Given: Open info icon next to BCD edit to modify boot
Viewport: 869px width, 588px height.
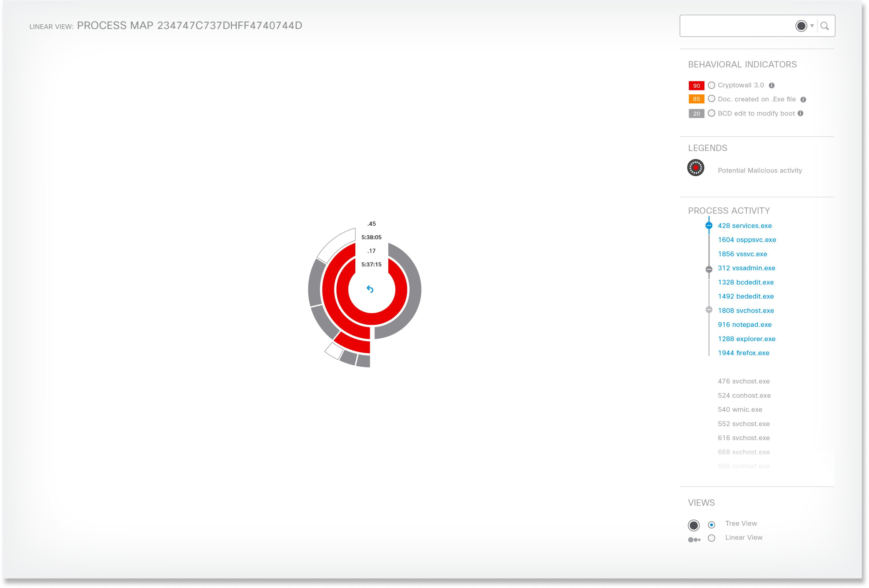Looking at the screenshot, I should coord(800,113).
